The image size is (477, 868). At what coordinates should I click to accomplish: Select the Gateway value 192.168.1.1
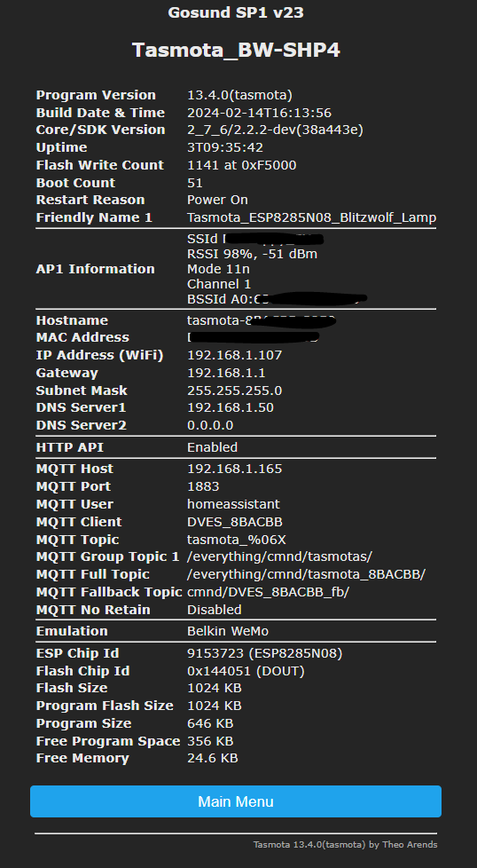[x=226, y=373]
